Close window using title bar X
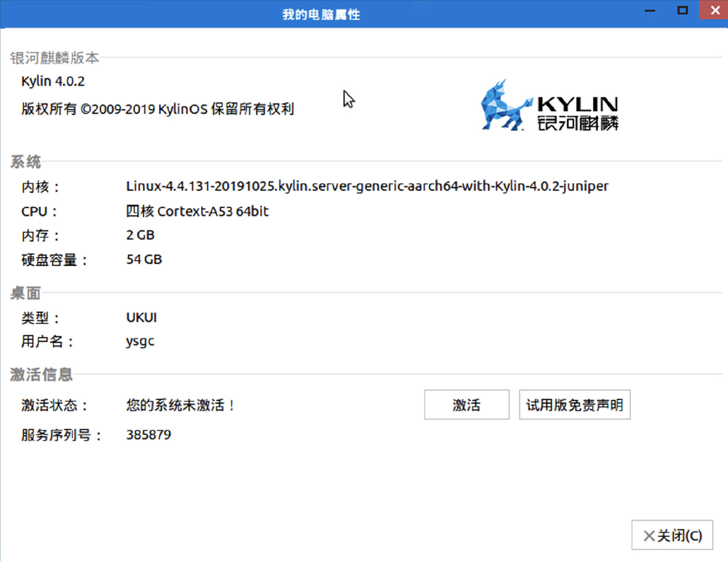 point(715,10)
